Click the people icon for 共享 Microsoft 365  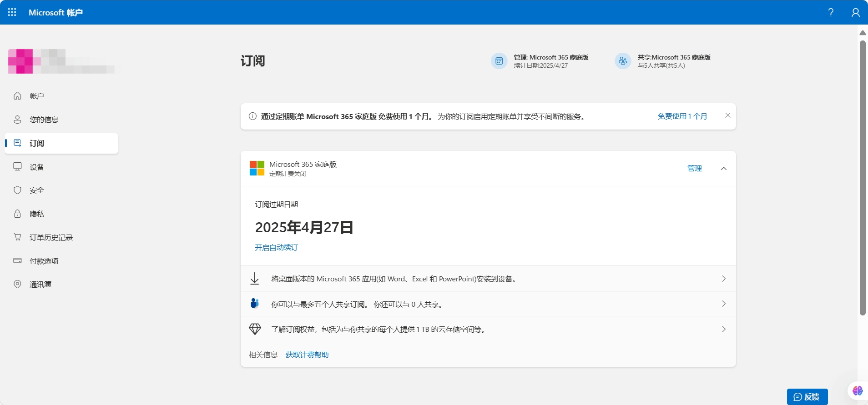623,61
